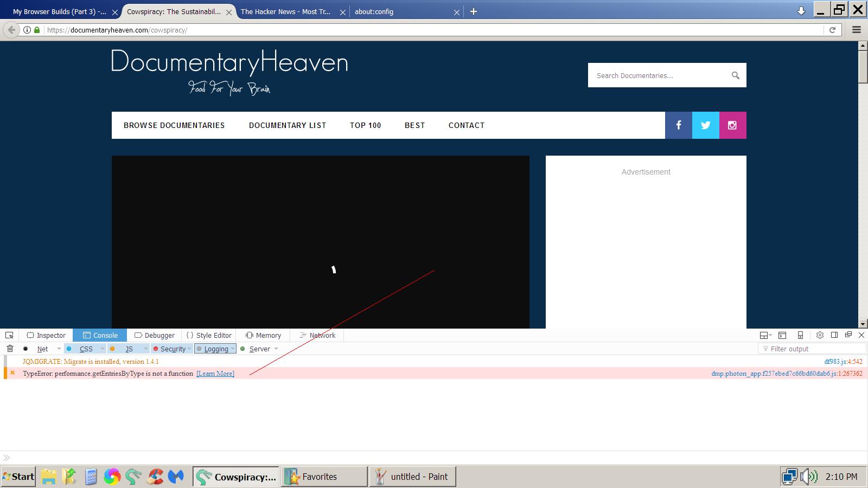Open calculator from taskbar quick launch
This screenshot has height=488, width=868.
pyautogui.click(x=91, y=477)
